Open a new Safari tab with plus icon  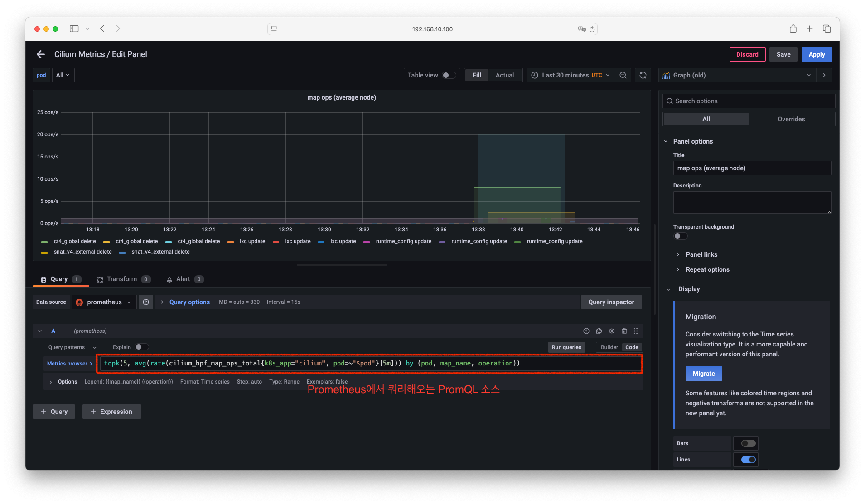tap(810, 29)
